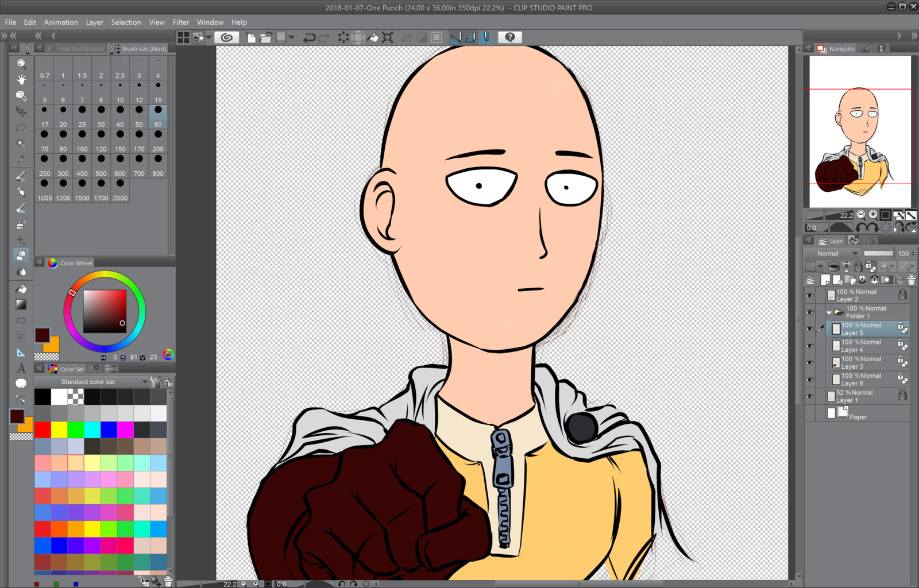Select brush size 2000 preset

(x=120, y=190)
